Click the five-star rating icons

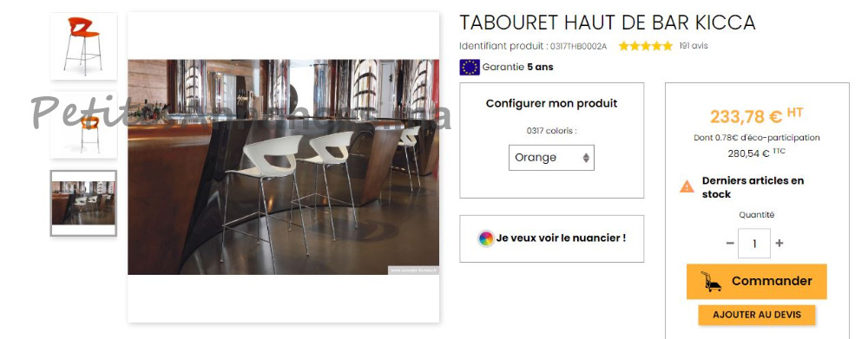coord(646,46)
